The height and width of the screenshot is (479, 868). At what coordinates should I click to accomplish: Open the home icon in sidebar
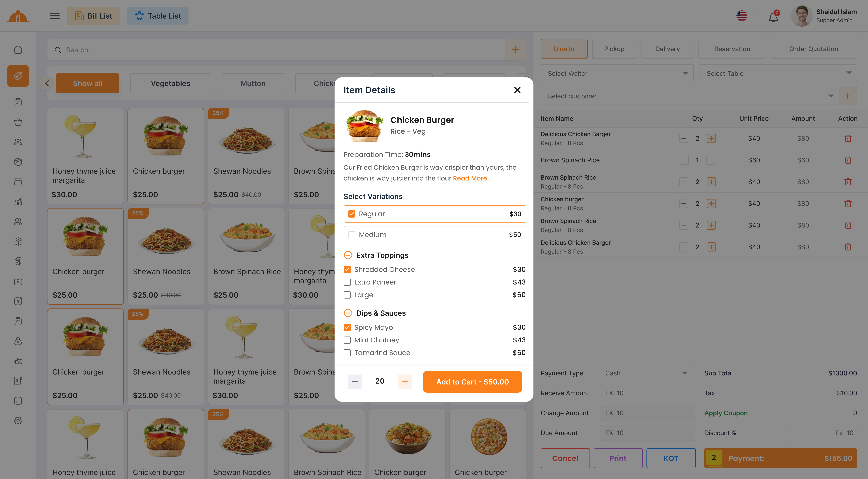pos(18,50)
